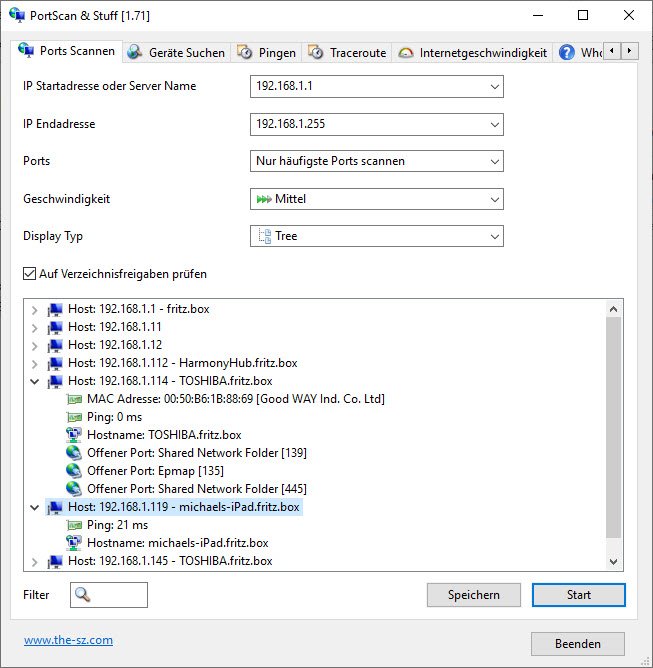Click computer icon of host 192.168.1.1
The height and width of the screenshot is (668, 653).
click(55, 310)
